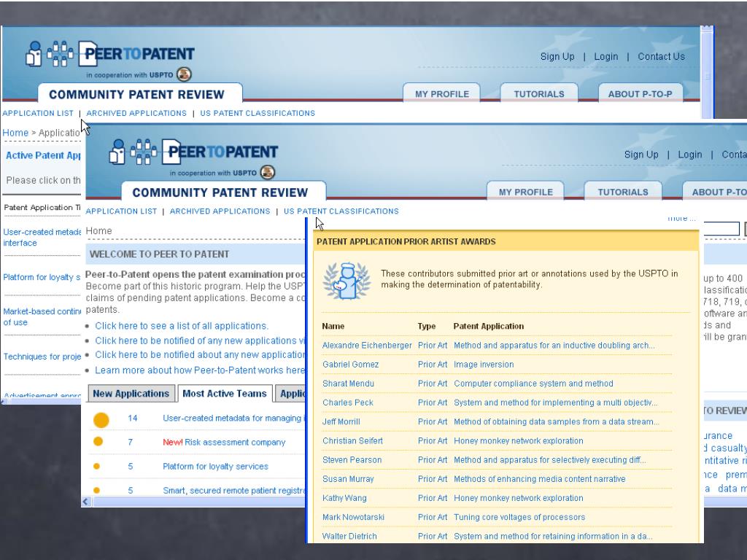The image size is (747, 560).
Task: Open Image inversion patent application
Action: (x=484, y=365)
